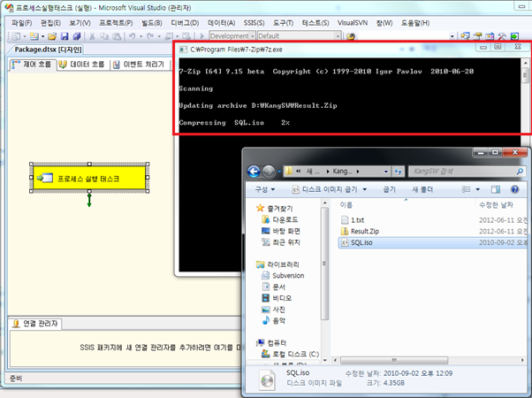This screenshot has width=532, height=398.
Task: Open the view options dropdown arrow
Action: pos(478,189)
